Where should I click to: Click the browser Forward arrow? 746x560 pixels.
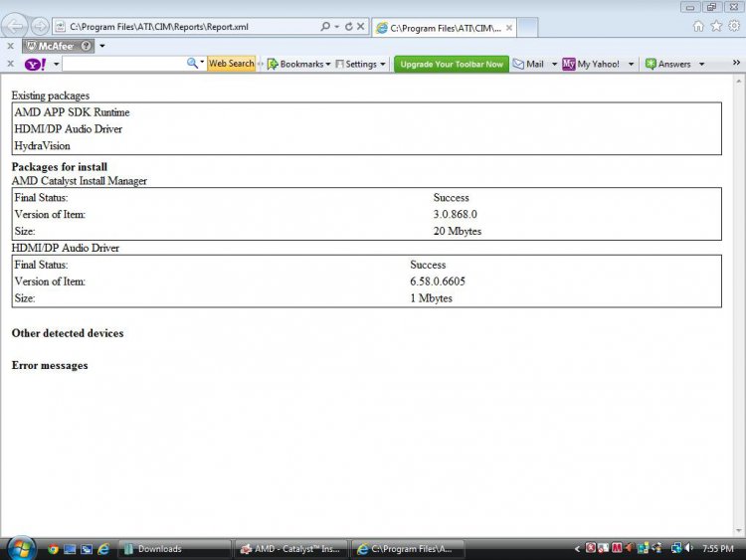(x=40, y=26)
